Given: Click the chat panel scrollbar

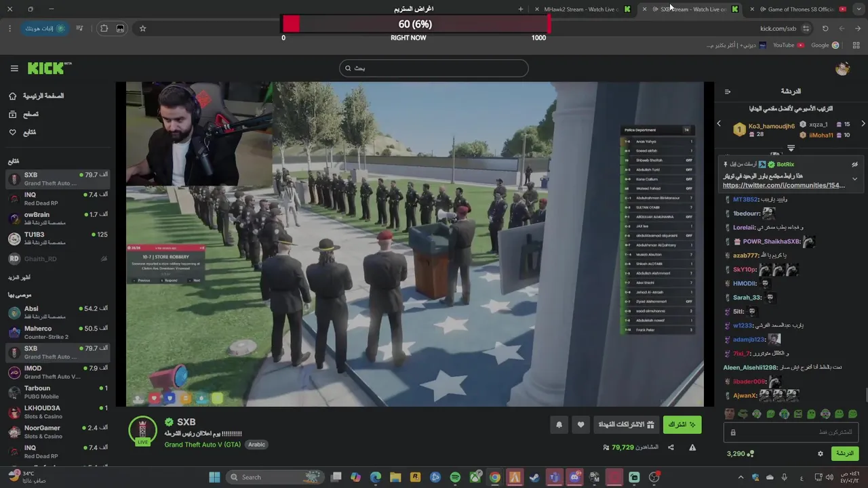Looking at the screenshot, I should (x=866, y=395).
